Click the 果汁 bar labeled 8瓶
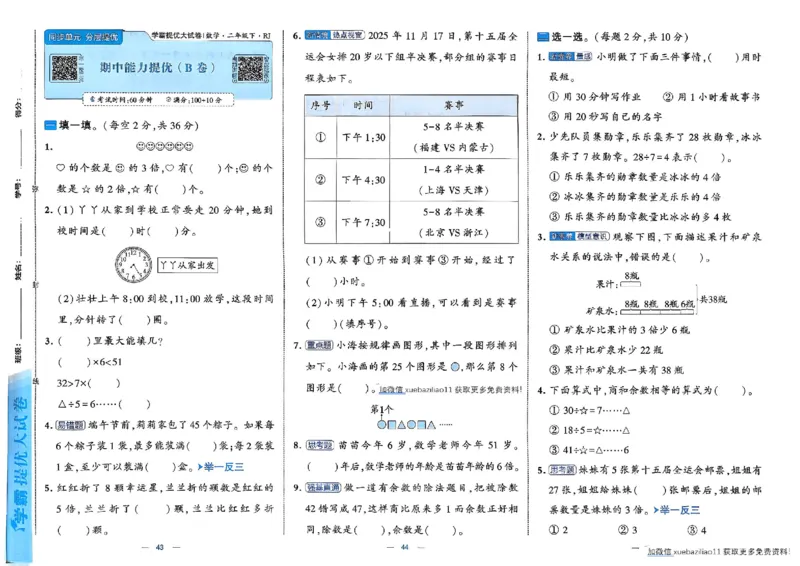 [x=631, y=284]
